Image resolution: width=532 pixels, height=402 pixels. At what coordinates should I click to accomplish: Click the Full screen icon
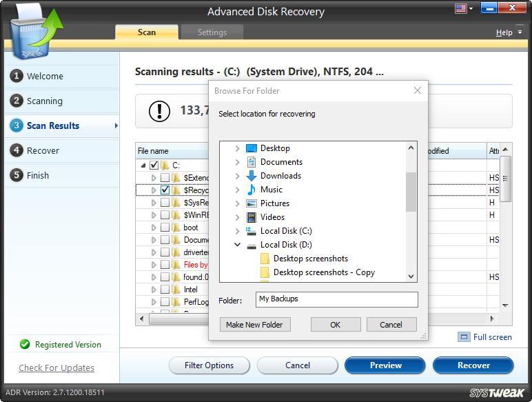point(464,337)
